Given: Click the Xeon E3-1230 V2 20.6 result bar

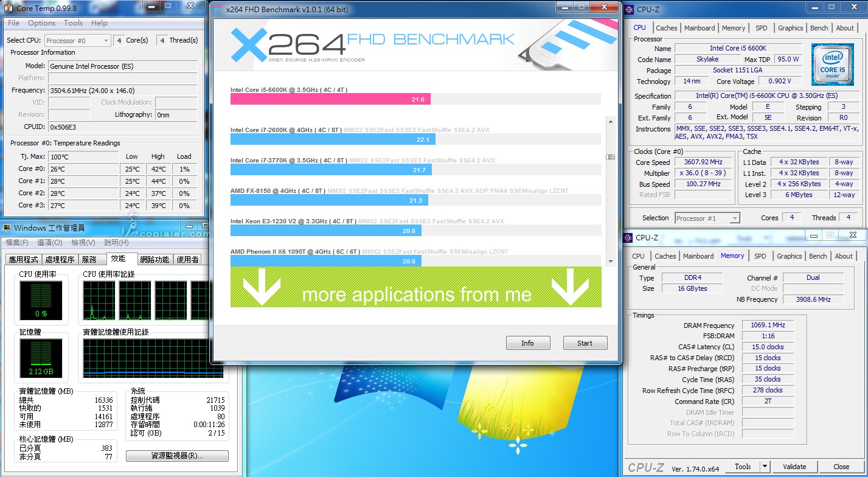Looking at the screenshot, I should coord(325,231).
